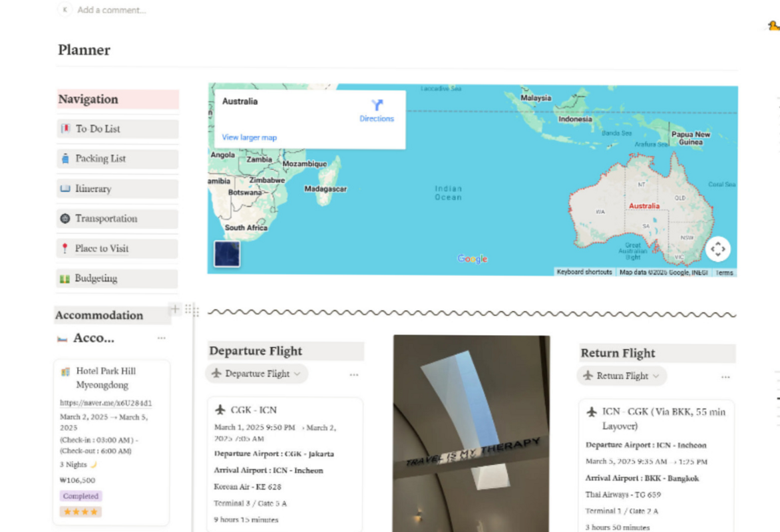Click the Itinerary notebook icon
The image size is (780, 532).
pos(65,188)
